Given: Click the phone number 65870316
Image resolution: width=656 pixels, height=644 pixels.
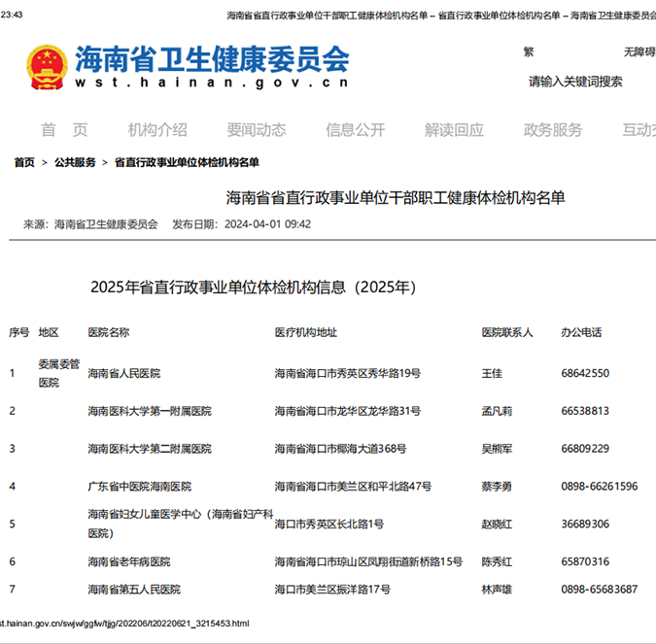Looking at the screenshot, I should [585, 561].
